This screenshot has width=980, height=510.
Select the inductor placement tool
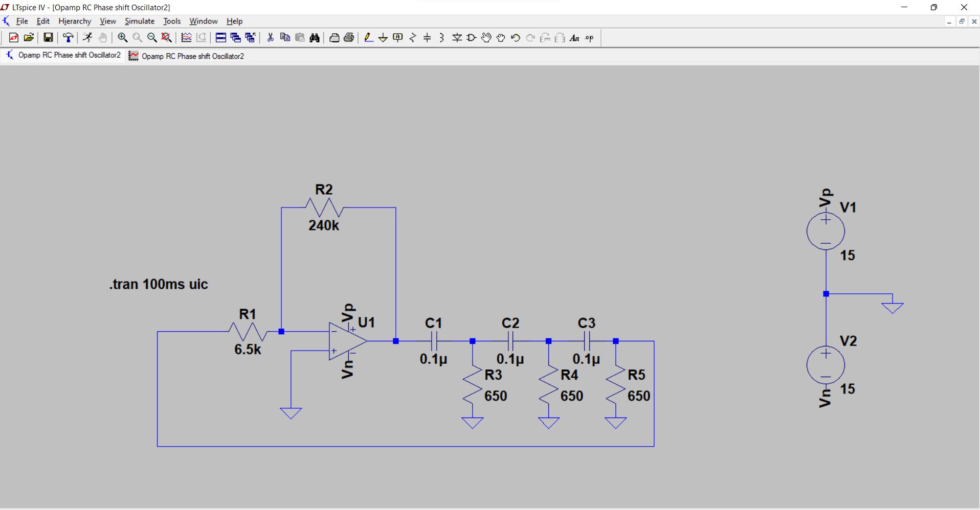coord(441,37)
